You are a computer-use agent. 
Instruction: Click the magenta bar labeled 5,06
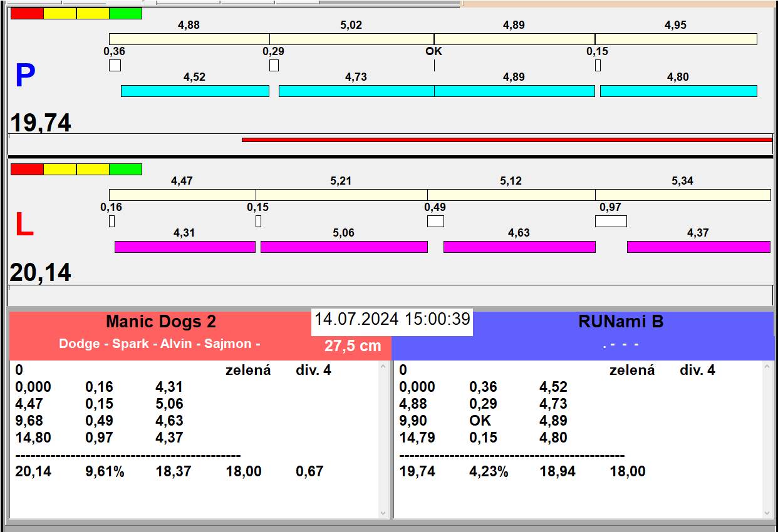tap(344, 247)
